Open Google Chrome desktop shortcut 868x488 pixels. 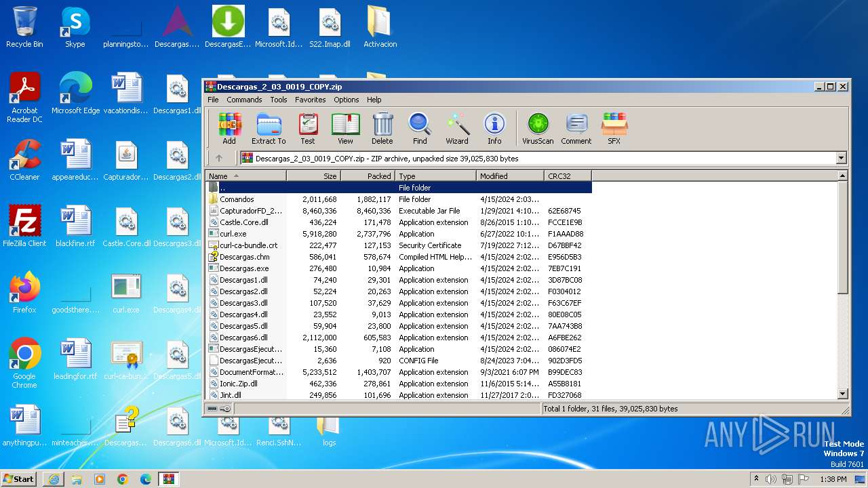pyautogui.click(x=24, y=363)
